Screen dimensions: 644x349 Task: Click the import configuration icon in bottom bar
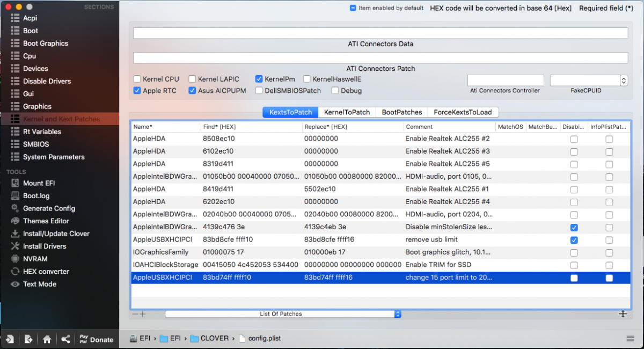[10, 339]
